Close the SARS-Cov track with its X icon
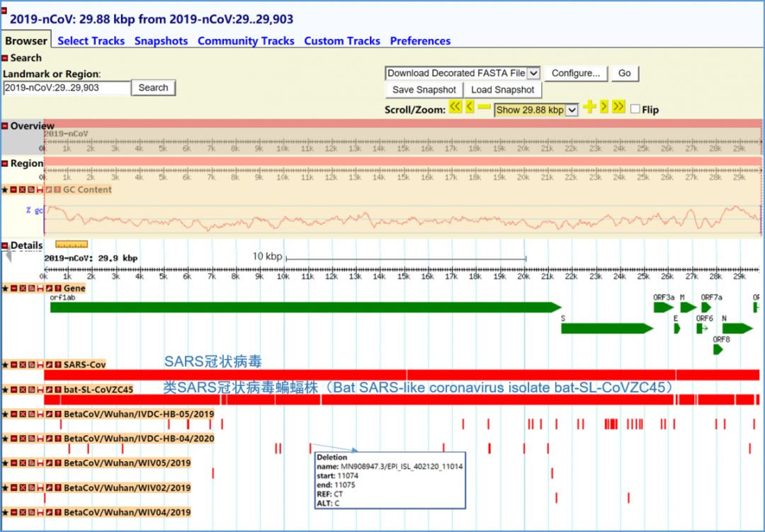 click(23, 364)
